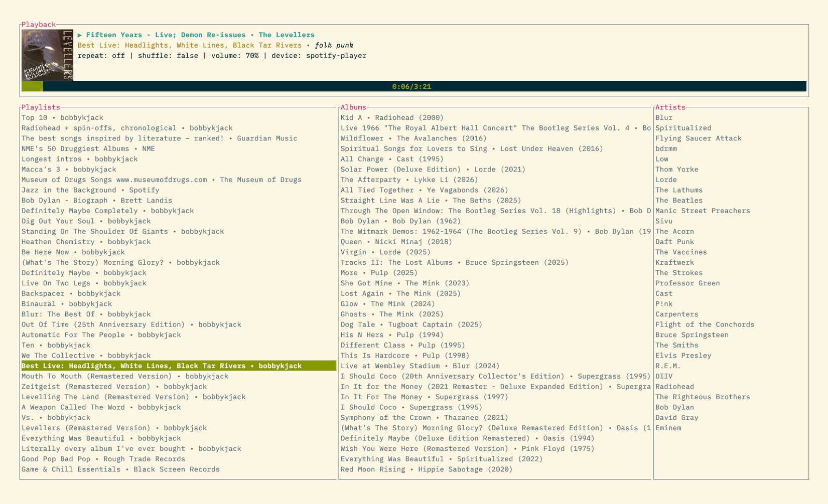Open 'Game & Chill Essentials' playlist

120,469
